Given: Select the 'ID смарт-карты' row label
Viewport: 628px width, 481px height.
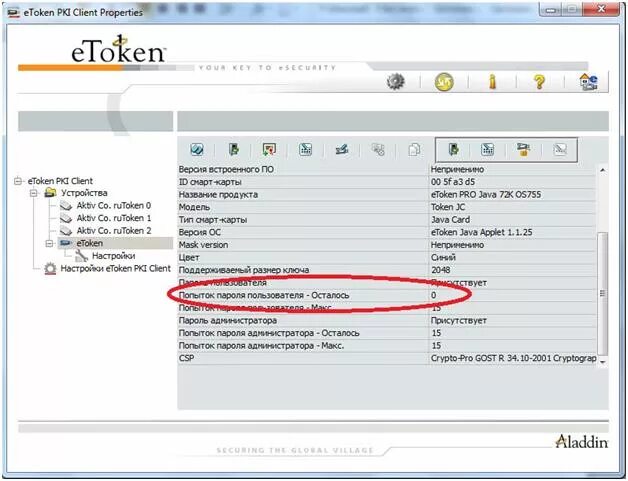Looking at the screenshot, I should pyautogui.click(x=210, y=182).
